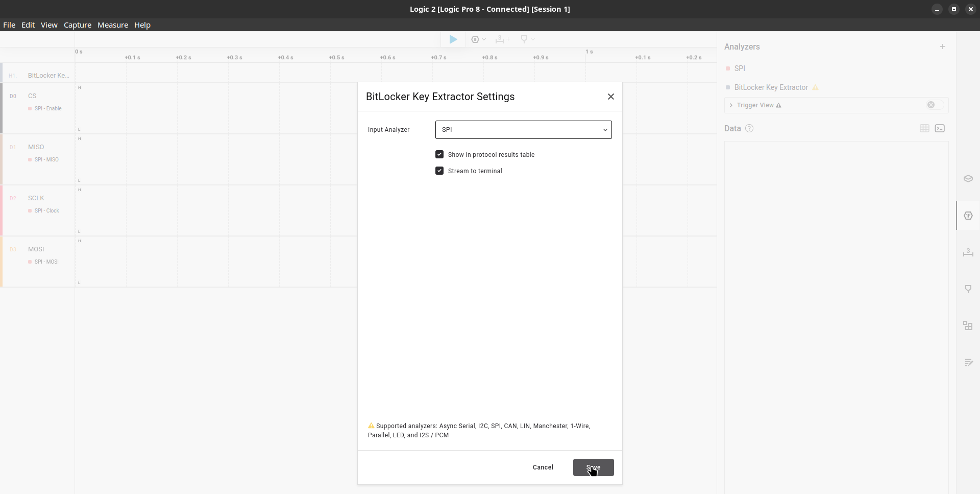
Task: Minimize the Logic 2 window
Action: pos(937,9)
